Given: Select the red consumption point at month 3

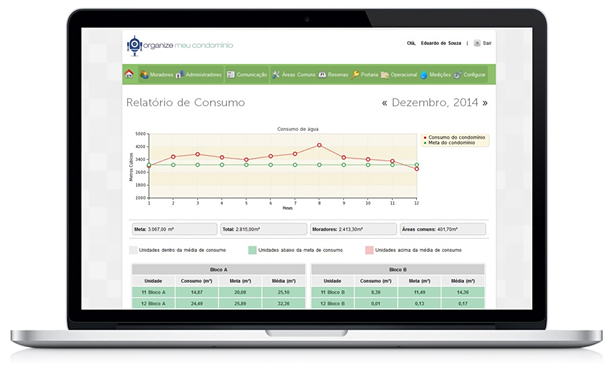Looking at the screenshot, I should click(198, 154).
